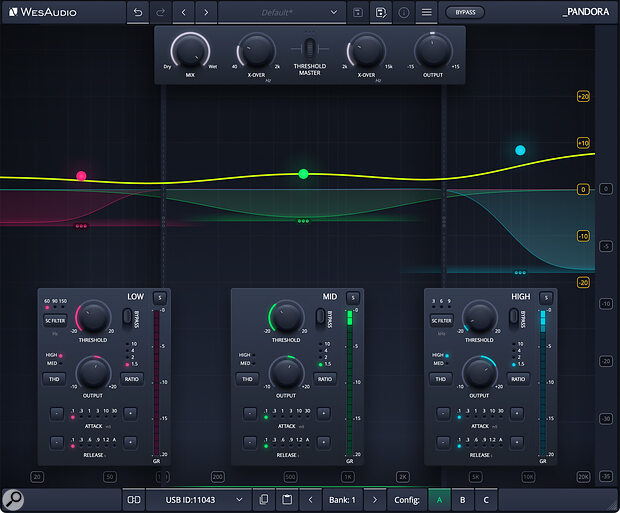
Task: Open LOW band three-dot handle
Action: click(x=81, y=226)
